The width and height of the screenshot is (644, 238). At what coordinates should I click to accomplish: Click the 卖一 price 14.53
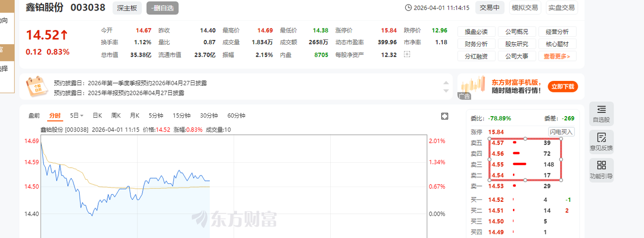(496, 186)
